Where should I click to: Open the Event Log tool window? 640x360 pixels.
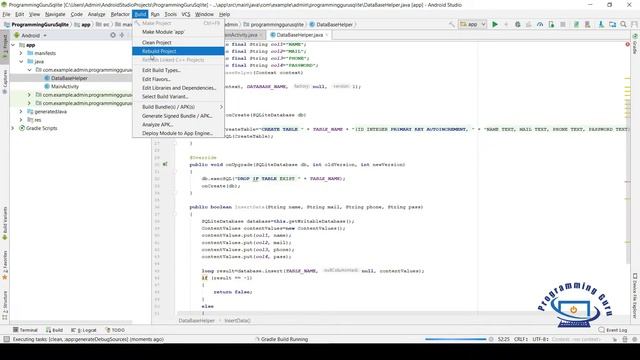[613, 330]
